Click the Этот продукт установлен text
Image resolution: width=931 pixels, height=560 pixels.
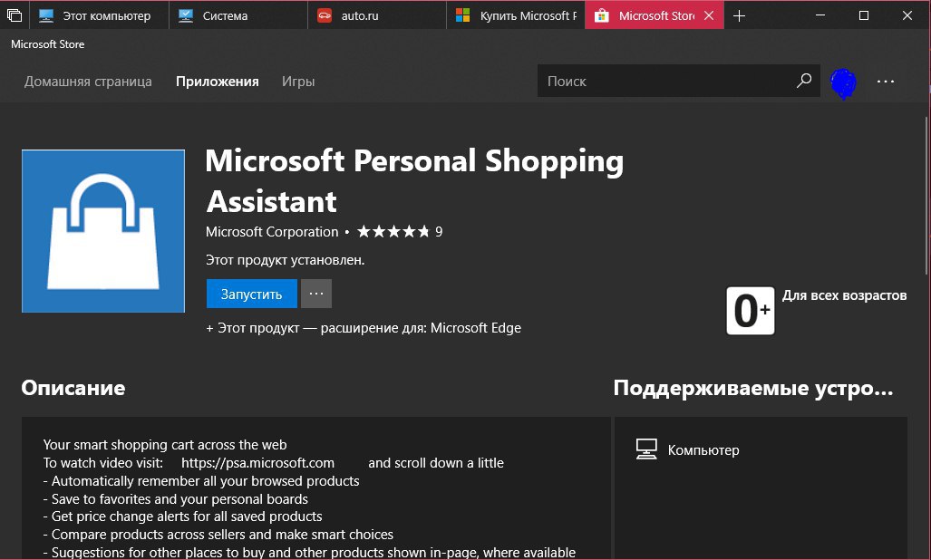(x=285, y=260)
